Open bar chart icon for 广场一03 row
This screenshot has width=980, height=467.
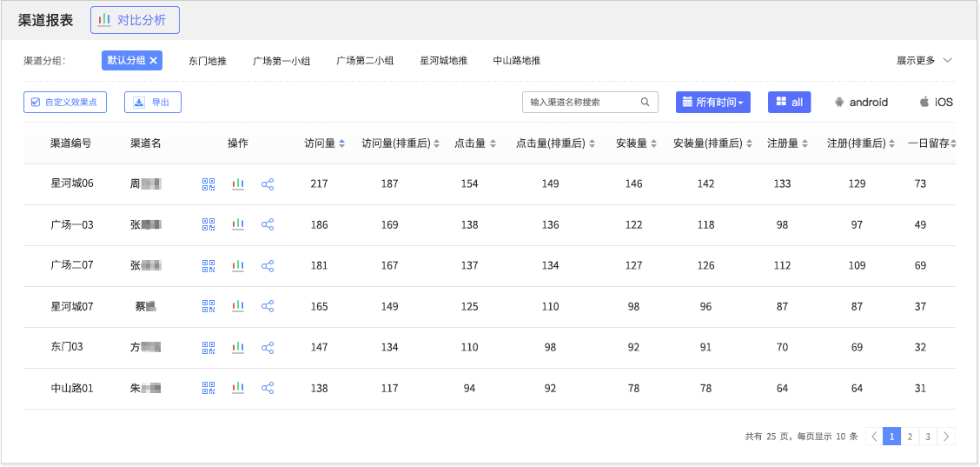tap(238, 224)
